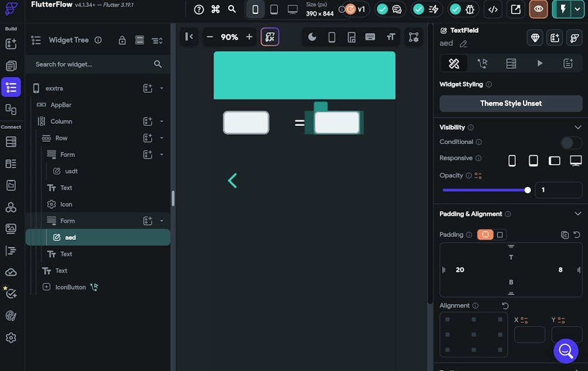The image size is (588, 371).
Task: Click the Preview mode eye icon
Action: pyautogui.click(x=539, y=9)
